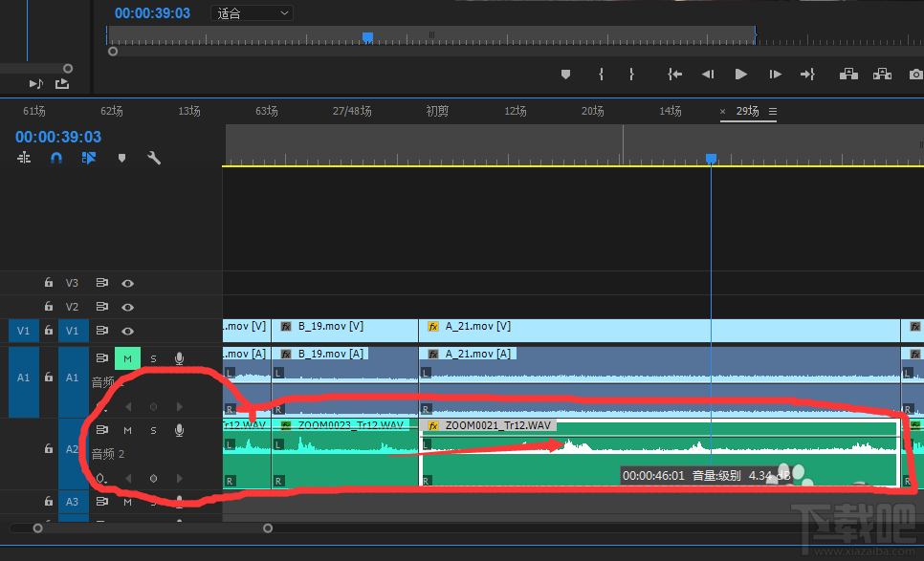The width and height of the screenshot is (924, 561).
Task: Toggle Linked Selection in the timeline
Action: pos(89,159)
